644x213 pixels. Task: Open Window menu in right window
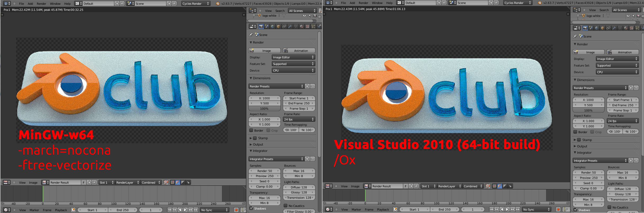[377, 3]
